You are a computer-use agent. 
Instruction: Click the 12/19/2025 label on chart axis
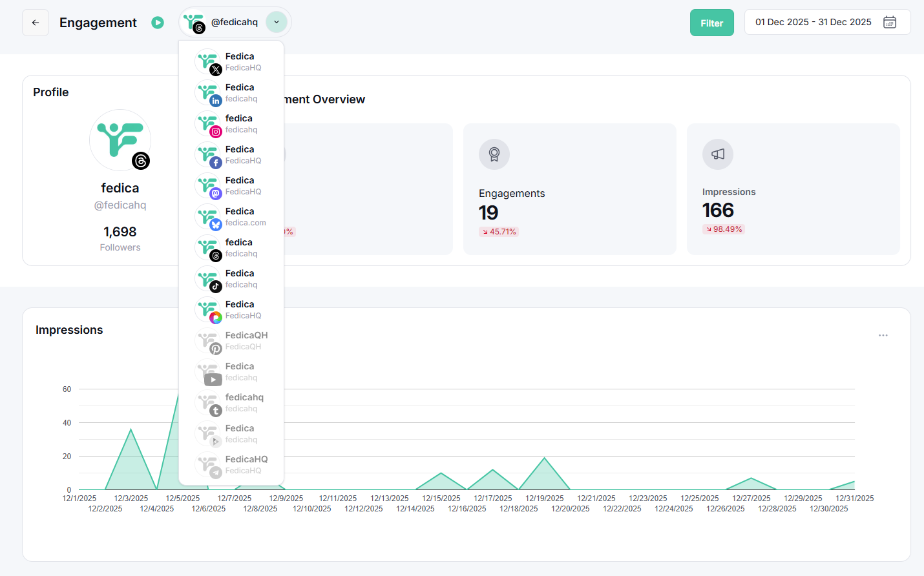545,499
